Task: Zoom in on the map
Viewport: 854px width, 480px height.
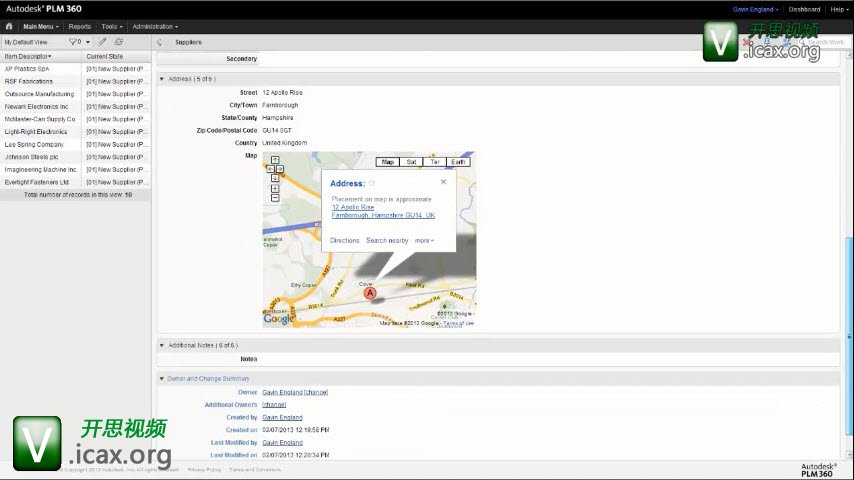Action: coord(275,189)
